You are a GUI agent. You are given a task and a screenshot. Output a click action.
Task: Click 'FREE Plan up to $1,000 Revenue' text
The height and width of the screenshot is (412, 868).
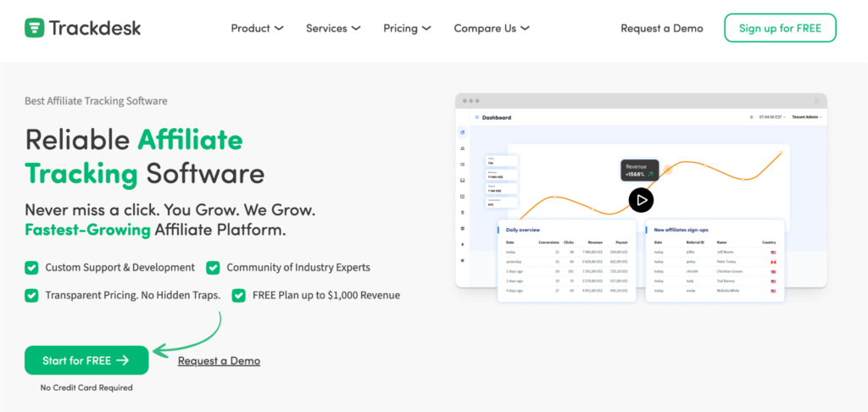tap(326, 295)
